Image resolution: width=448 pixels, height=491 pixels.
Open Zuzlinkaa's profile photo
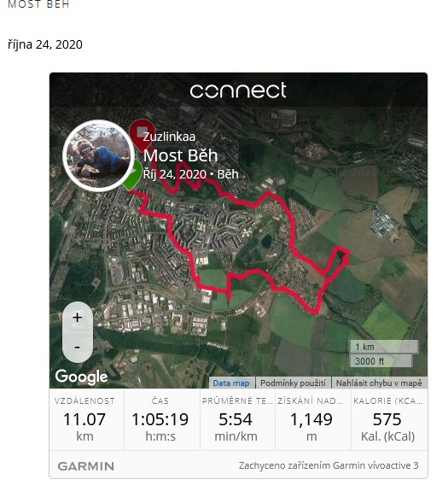coord(98,155)
